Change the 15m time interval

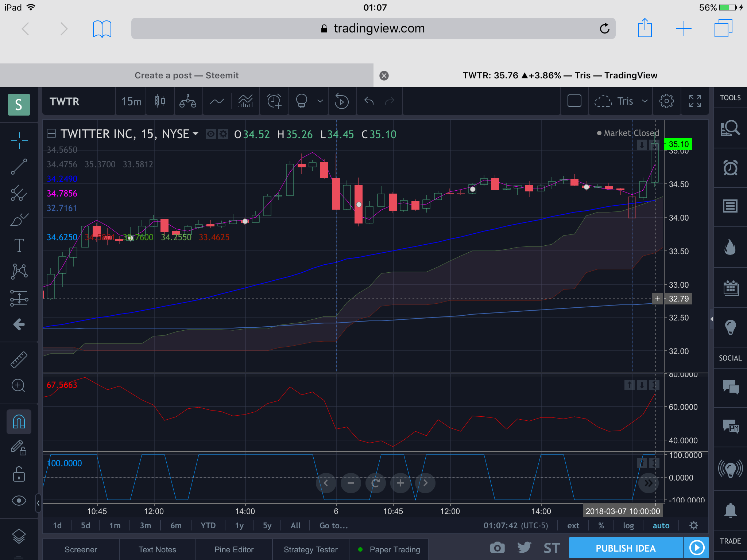(131, 101)
